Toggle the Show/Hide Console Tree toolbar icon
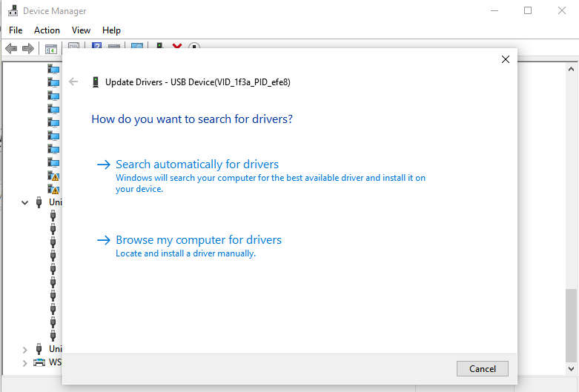The height and width of the screenshot is (392, 579). tap(51, 48)
